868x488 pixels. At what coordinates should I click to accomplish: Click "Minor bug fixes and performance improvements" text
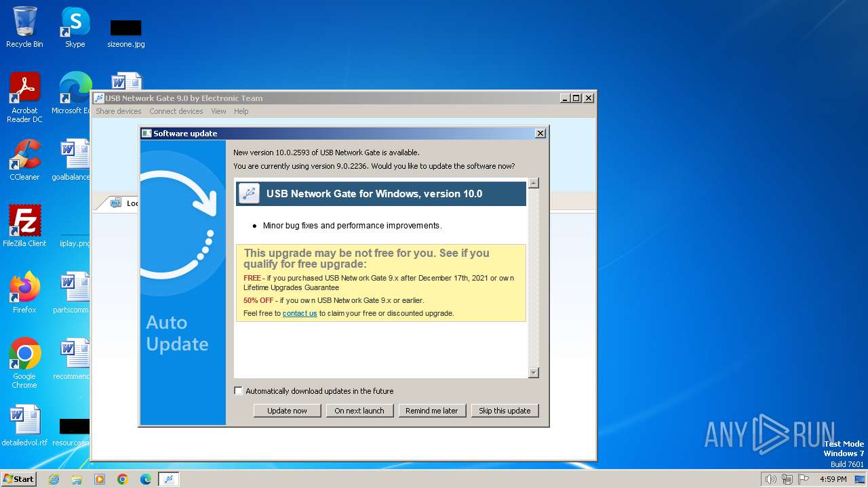click(x=353, y=226)
